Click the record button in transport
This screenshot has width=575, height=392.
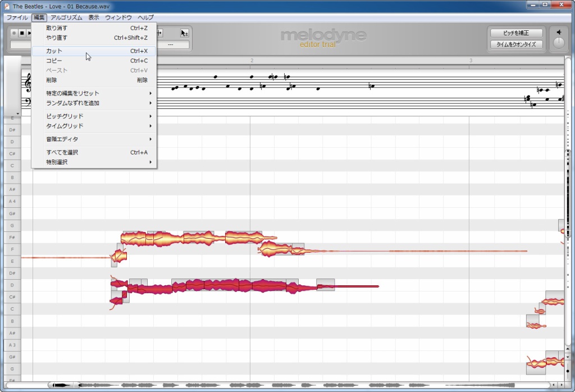tap(14, 33)
